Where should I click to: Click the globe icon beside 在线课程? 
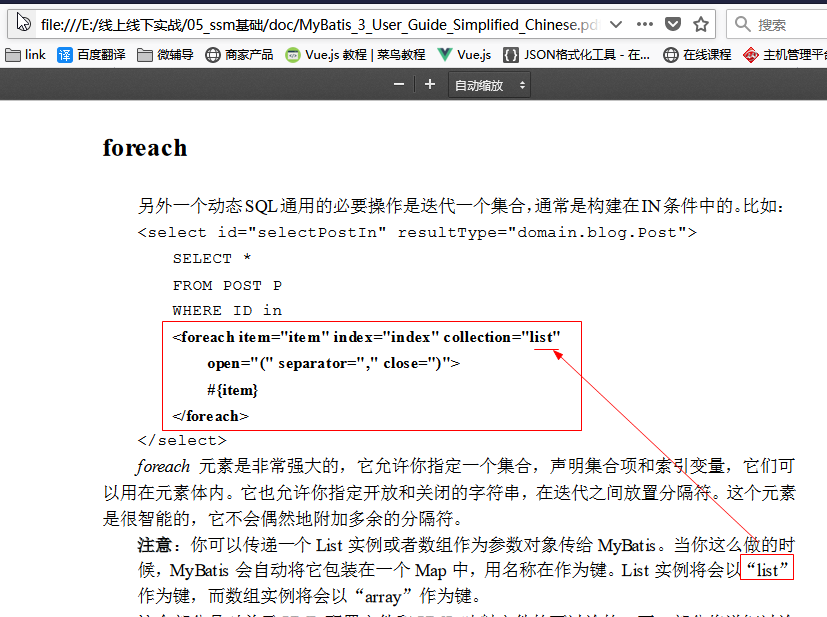pyautogui.click(x=671, y=55)
